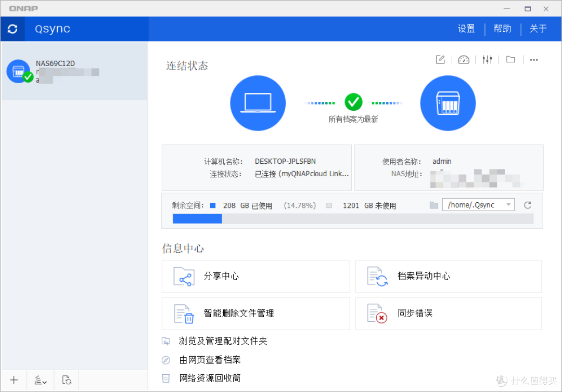This screenshot has width=562, height=392.
Task: Open the 关于 menu
Action: 539,29
